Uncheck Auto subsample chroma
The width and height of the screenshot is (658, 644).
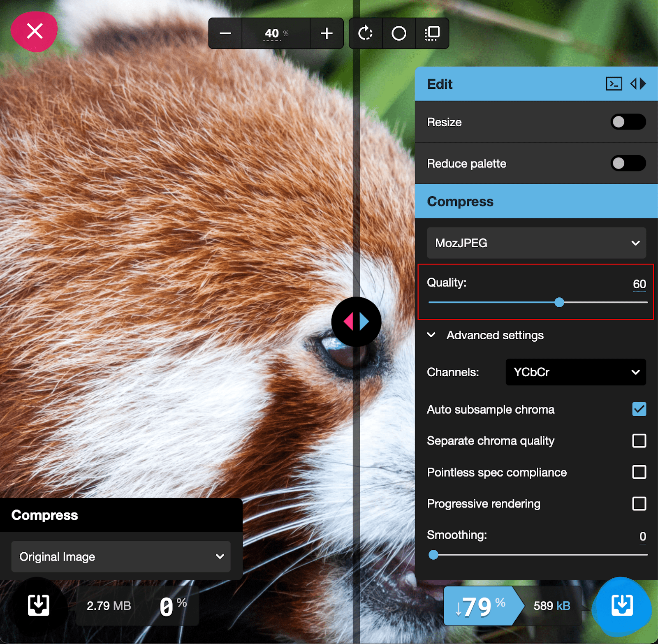639,409
